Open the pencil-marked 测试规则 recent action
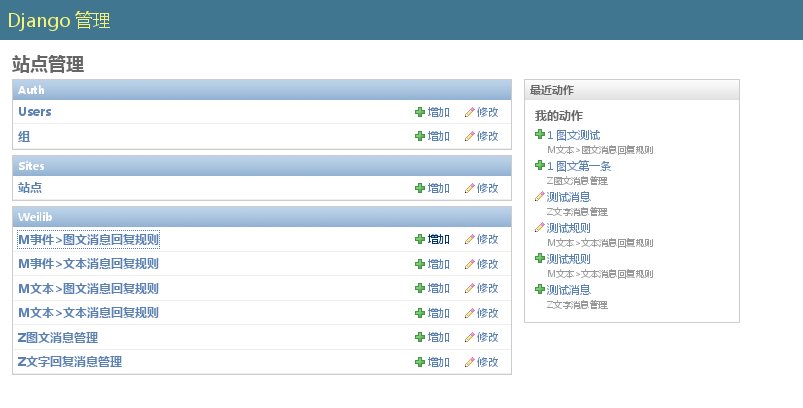This screenshot has width=803, height=408. [x=568, y=228]
